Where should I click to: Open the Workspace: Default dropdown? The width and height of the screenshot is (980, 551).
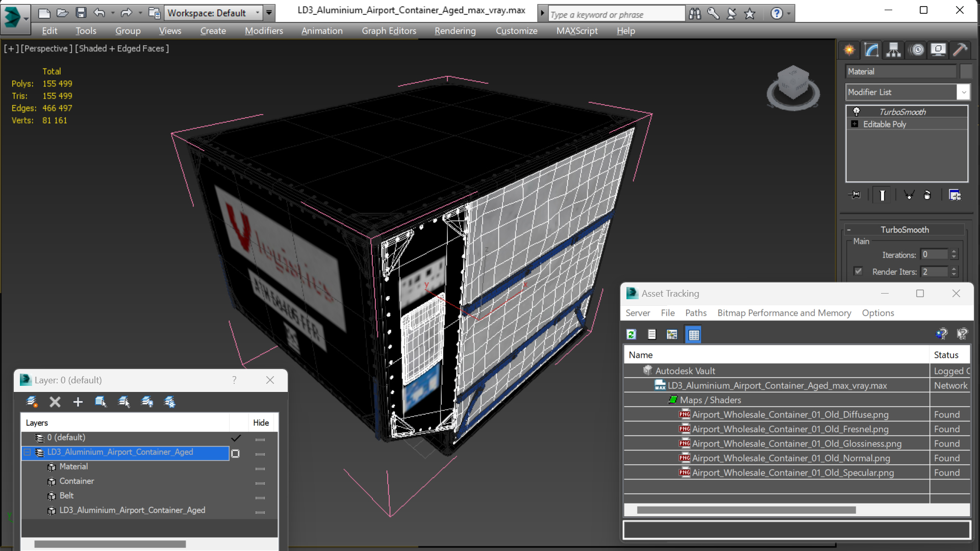213,13
